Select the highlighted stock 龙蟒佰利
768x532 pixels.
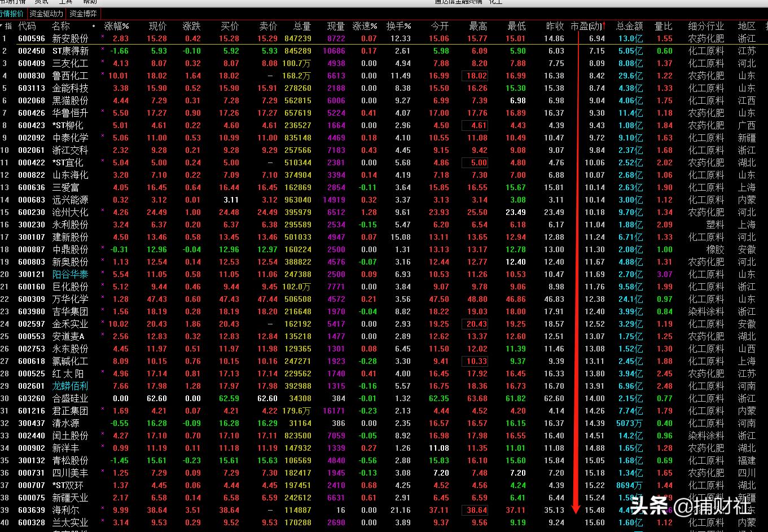pos(70,386)
